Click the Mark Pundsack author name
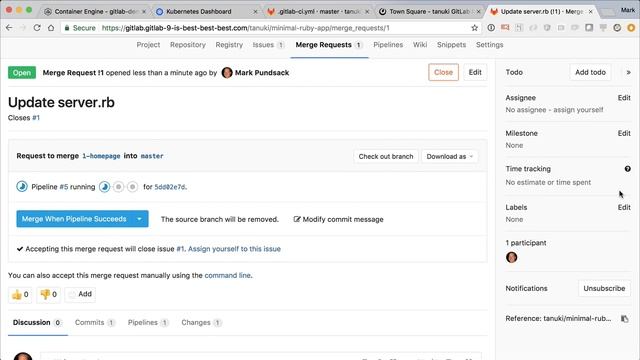640x360 pixels. pos(262,73)
